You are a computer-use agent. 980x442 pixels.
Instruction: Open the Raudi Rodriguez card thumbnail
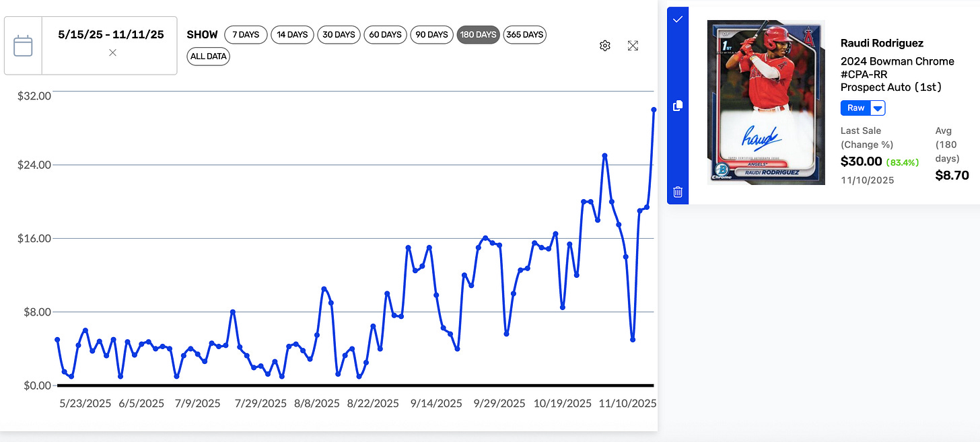[766, 102]
